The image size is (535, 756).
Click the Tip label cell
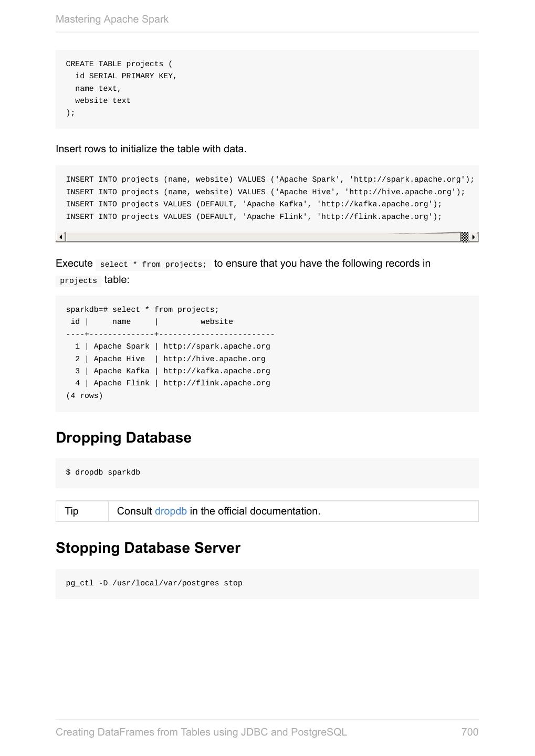[x=72, y=511]
